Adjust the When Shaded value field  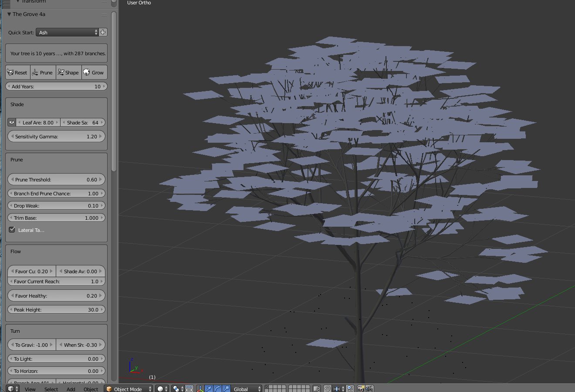click(x=81, y=345)
